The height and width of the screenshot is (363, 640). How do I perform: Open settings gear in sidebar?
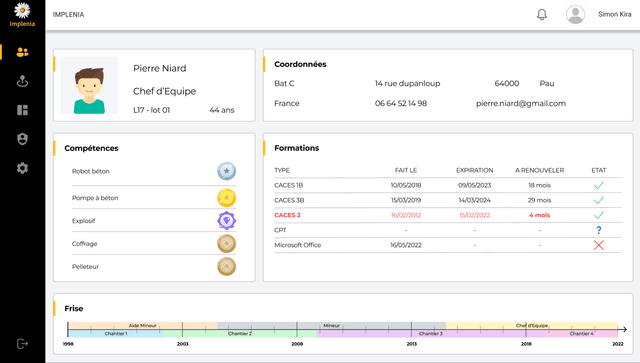22,168
